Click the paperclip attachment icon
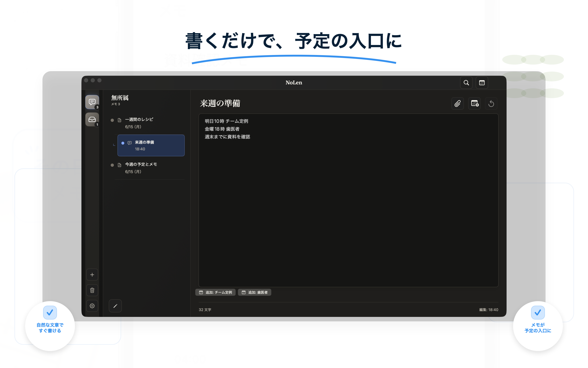The image size is (588, 368). (458, 104)
